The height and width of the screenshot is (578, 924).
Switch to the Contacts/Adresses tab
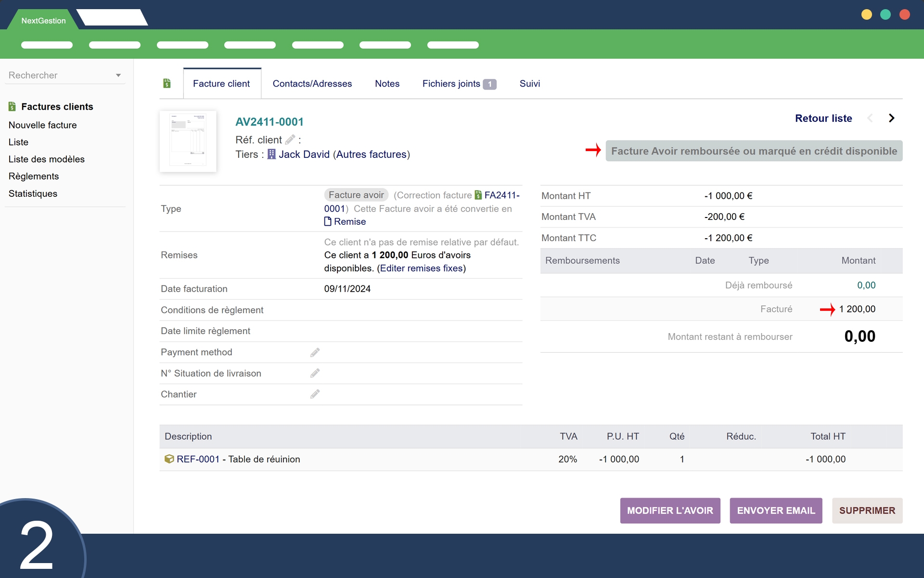[x=312, y=84]
